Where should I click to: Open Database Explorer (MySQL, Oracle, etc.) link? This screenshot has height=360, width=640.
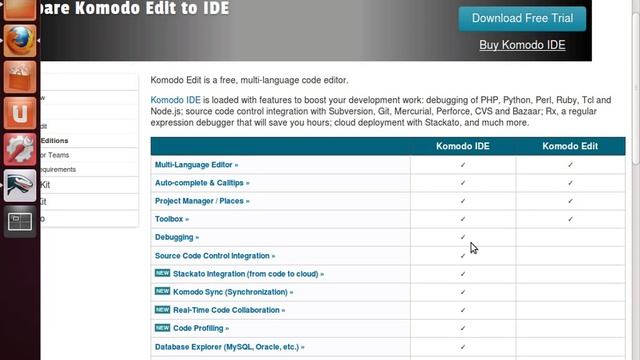coord(229,347)
